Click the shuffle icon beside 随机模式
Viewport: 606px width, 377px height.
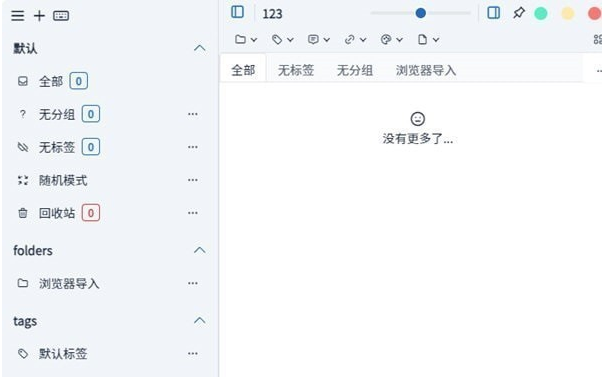tap(23, 180)
